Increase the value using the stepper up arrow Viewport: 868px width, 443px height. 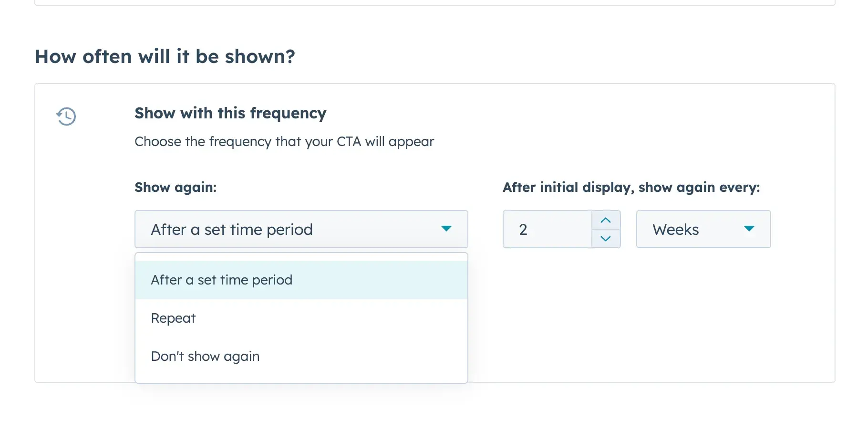[606, 220]
